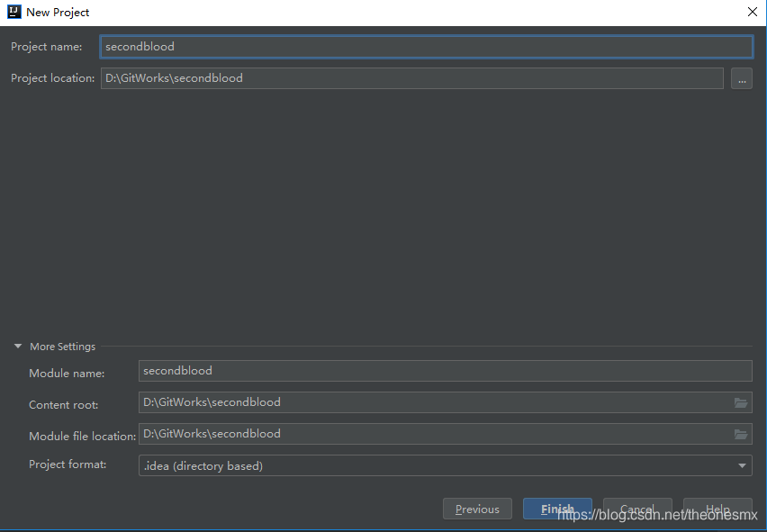Click the IntelliJ IDEA title bar icon

(14, 12)
